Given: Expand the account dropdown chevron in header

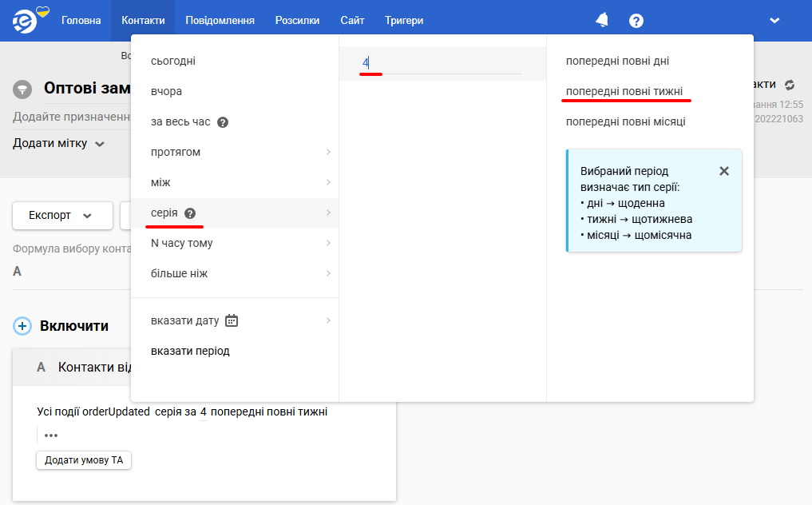Looking at the screenshot, I should [774, 21].
